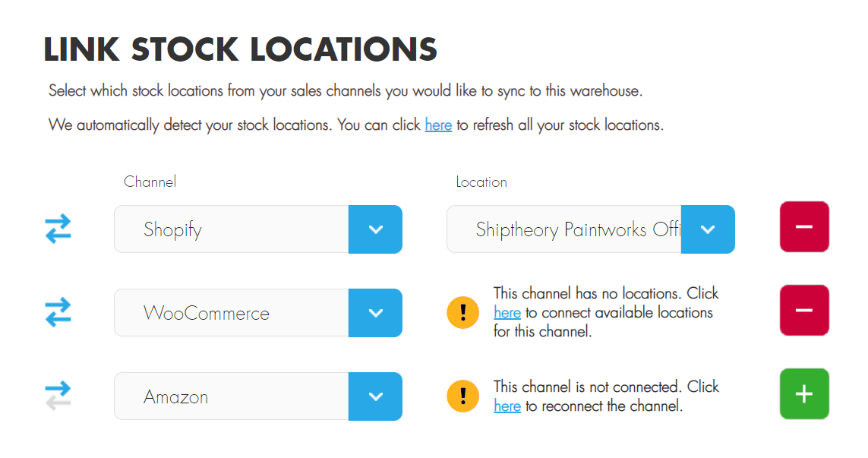This screenshot has width=868, height=458.
Task: Click the half-greyed sync icon beside Amazon
Action: (58, 396)
